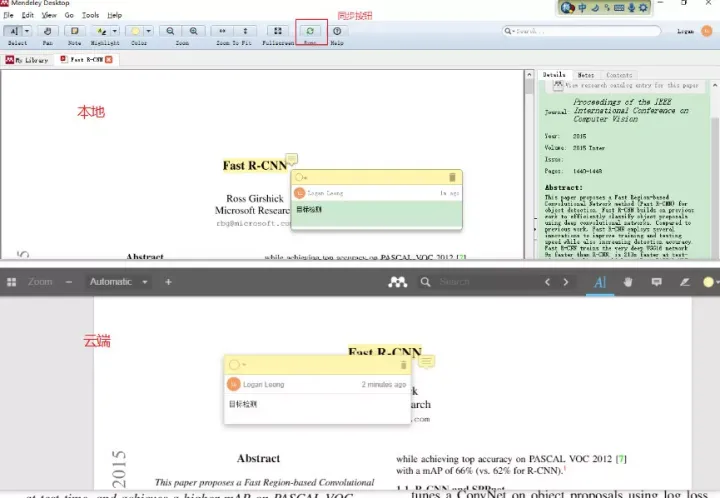Open the web viewer grid menu icon
Image resolution: width=720 pixels, height=498 pixels.
coord(11,282)
